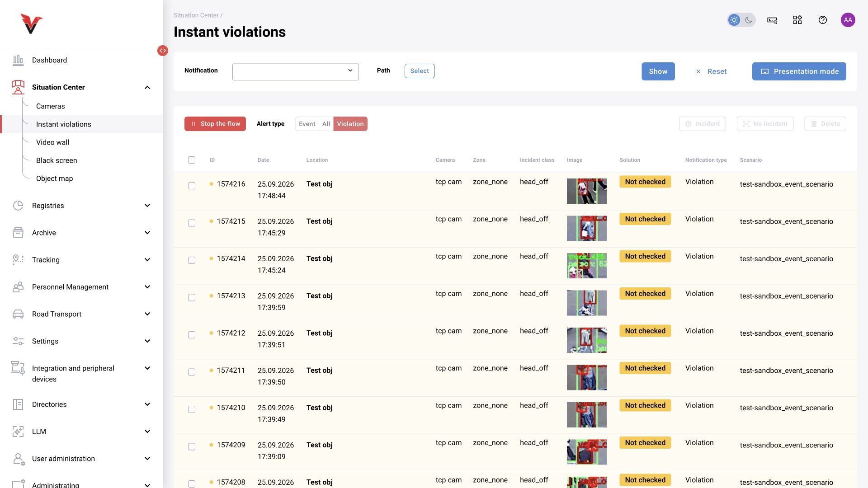Open Object map in the sidebar
Image resolution: width=868 pixels, height=488 pixels.
pos(55,178)
